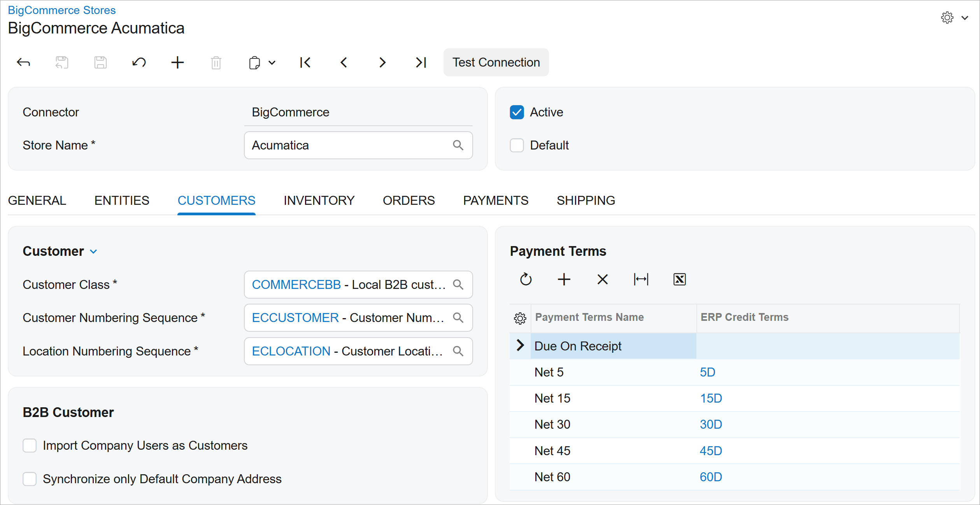980x505 pixels.
Task: Delete the selected Payment Terms row
Action: (603, 279)
